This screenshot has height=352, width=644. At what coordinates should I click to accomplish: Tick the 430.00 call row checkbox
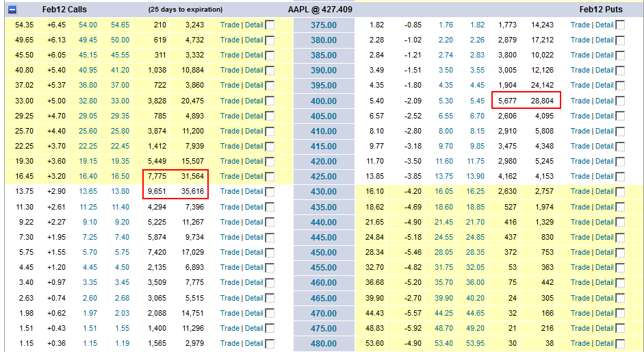pyautogui.click(x=270, y=192)
